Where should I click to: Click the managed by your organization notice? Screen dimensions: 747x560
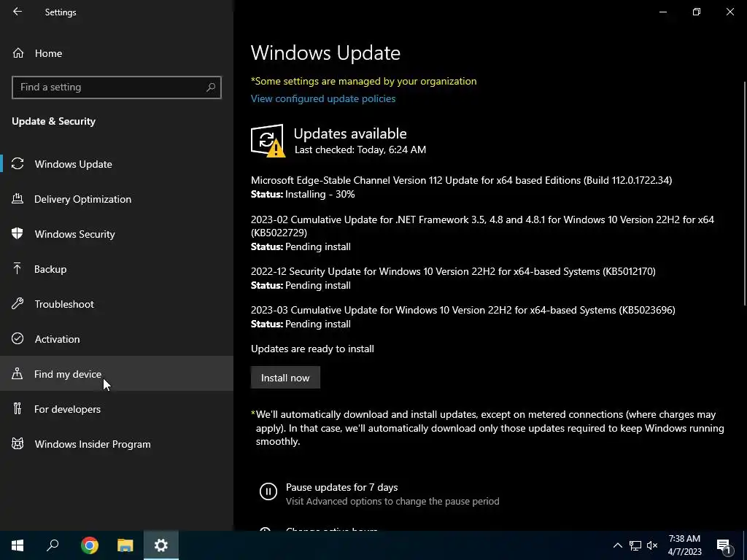coord(363,81)
